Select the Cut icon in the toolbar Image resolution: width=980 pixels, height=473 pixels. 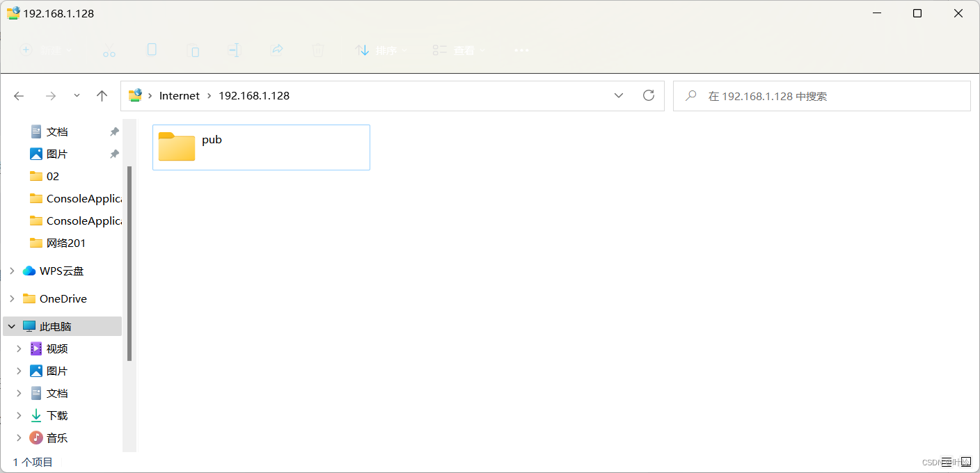pos(109,49)
